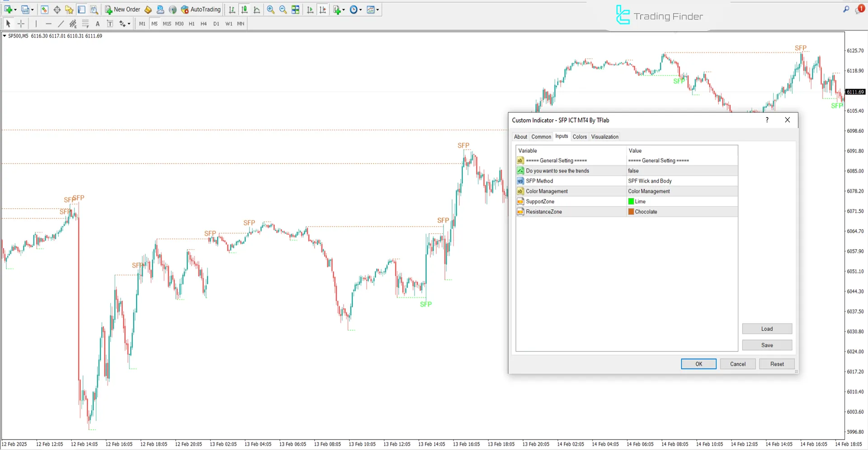868x450 pixels.
Task: Click the Reset button
Action: 777,364
